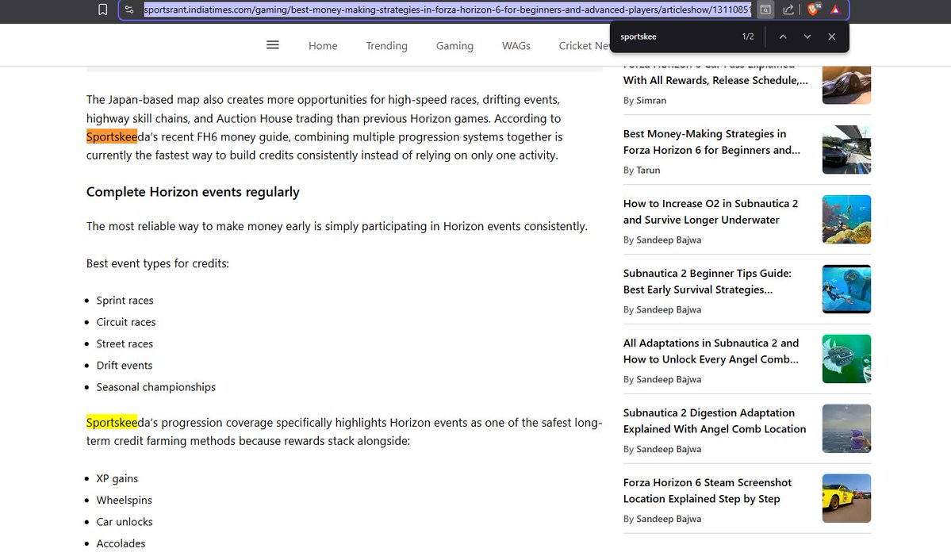Click thumbnail of Car Pass Explained article
This screenshot has width=951, height=560.
846,85
